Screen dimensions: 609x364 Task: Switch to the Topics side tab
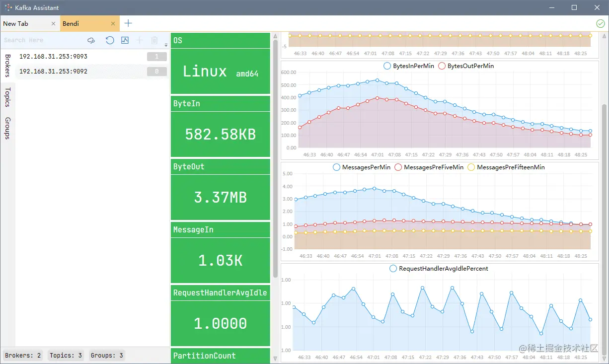coord(7,97)
